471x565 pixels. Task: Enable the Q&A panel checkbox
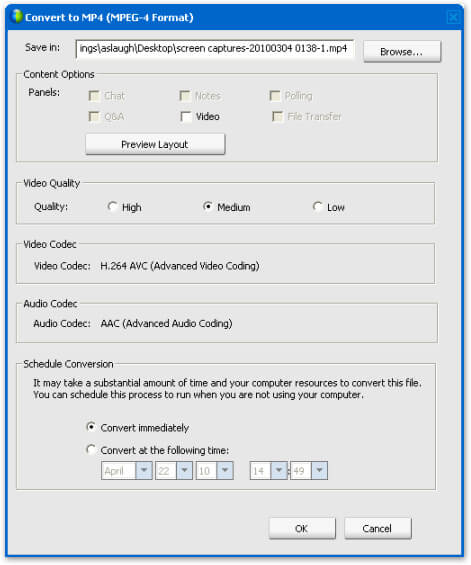point(94,117)
